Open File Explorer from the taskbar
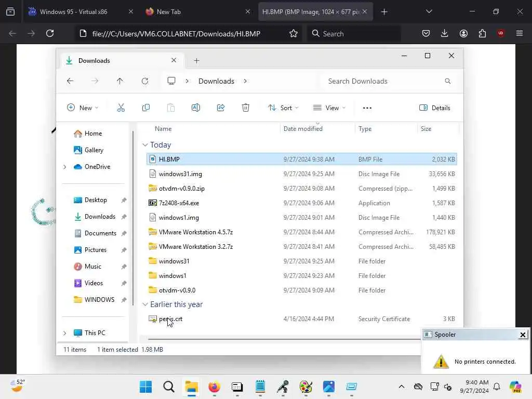The width and height of the screenshot is (532, 399). click(191, 387)
